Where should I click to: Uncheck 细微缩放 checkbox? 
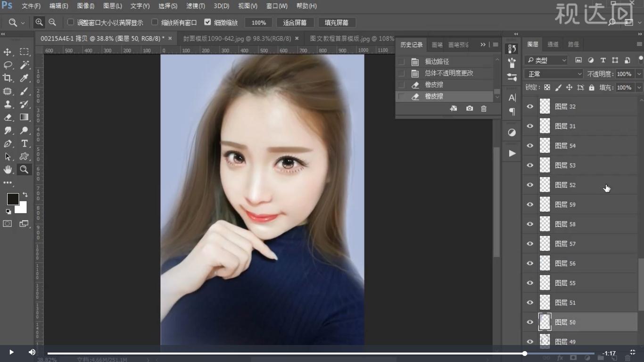tap(207, 22)
